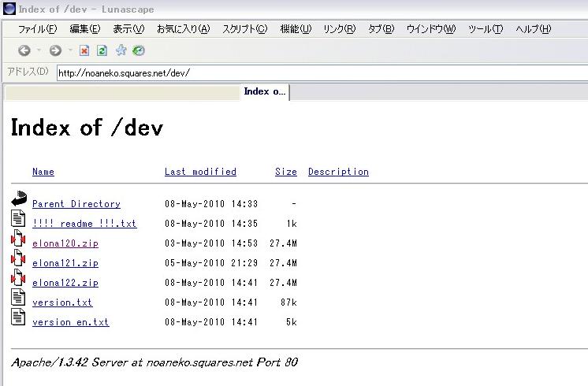The height and width of the screenshot is (386, 588).
Task: Click the Parent Directory back-arrow icon
Action: [19, 199]
